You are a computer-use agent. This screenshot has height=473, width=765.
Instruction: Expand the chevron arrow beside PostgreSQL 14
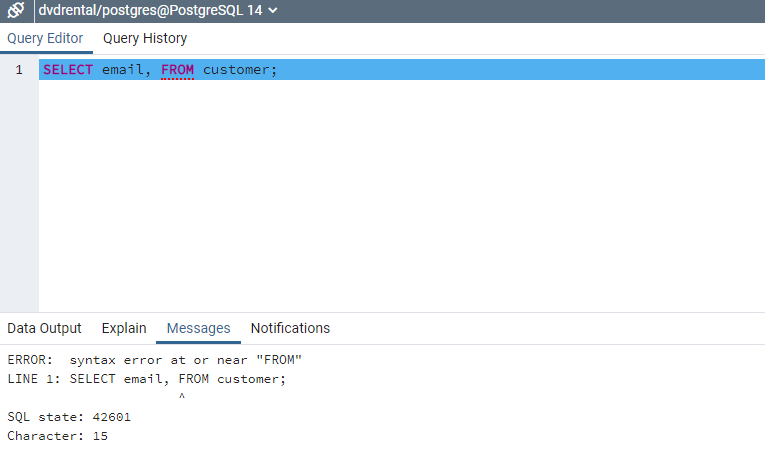coord(273,11)
